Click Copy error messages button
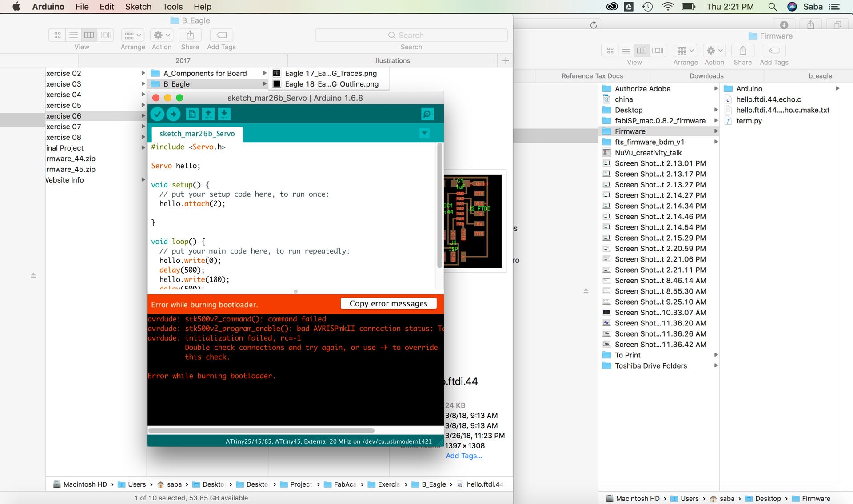The image size is (853, 504). pyautogui.click(x=388, y=303)
